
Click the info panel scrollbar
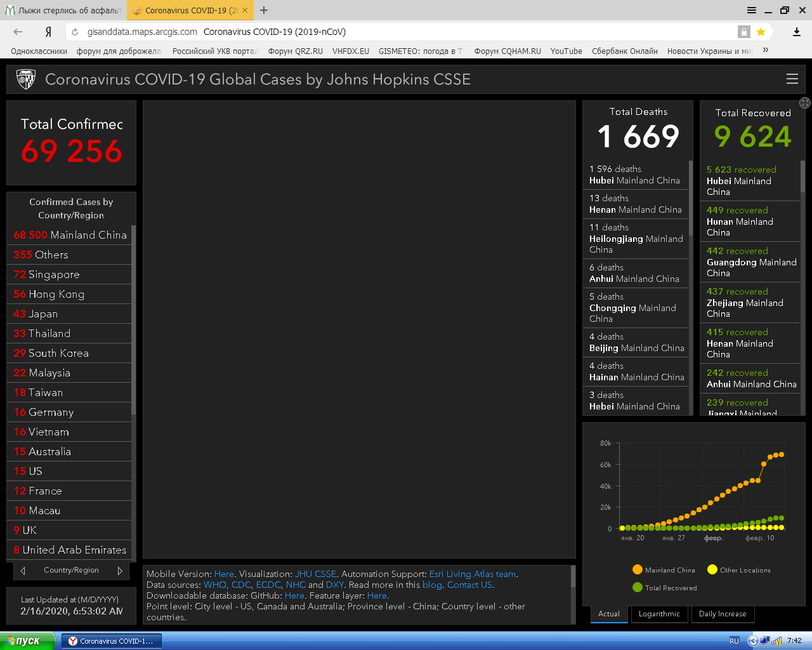pos(573,576)
